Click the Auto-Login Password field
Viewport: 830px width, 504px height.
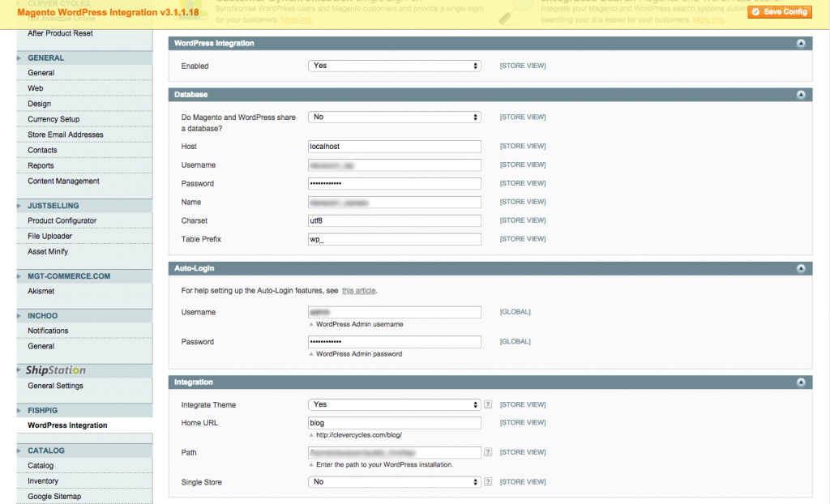[x=395, y=342]
